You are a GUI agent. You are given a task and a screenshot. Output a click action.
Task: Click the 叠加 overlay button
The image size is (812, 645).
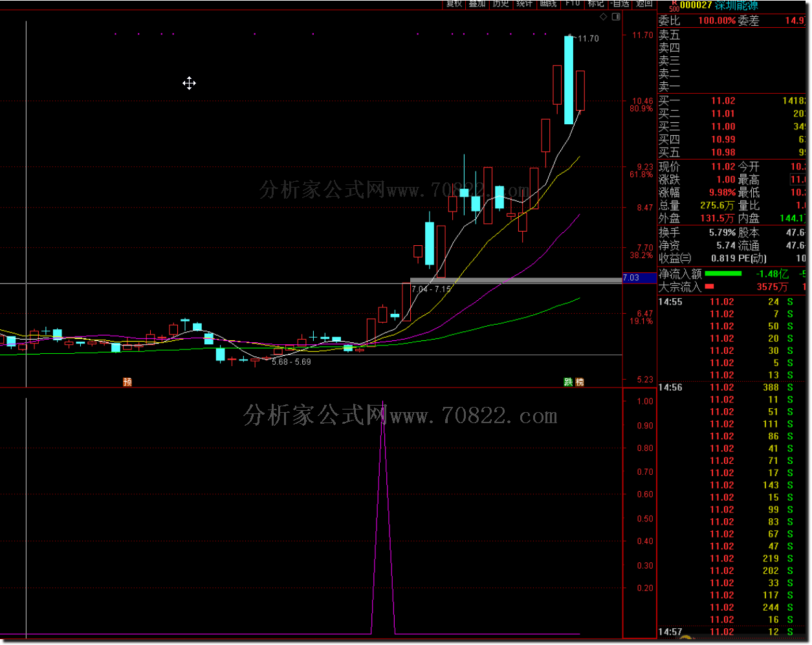(477, 4)
